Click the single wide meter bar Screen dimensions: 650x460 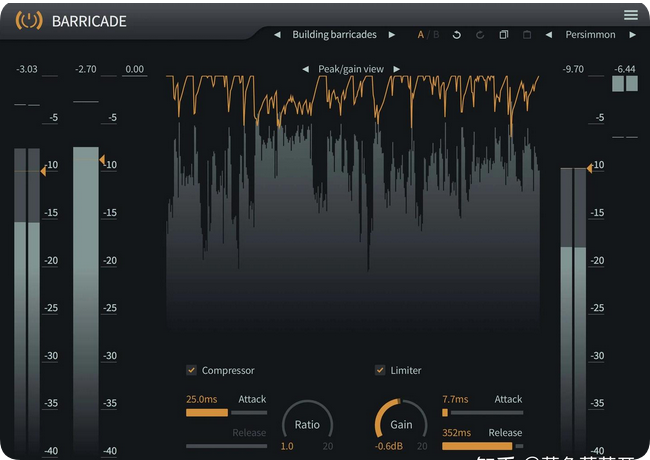tap(86, 301)
